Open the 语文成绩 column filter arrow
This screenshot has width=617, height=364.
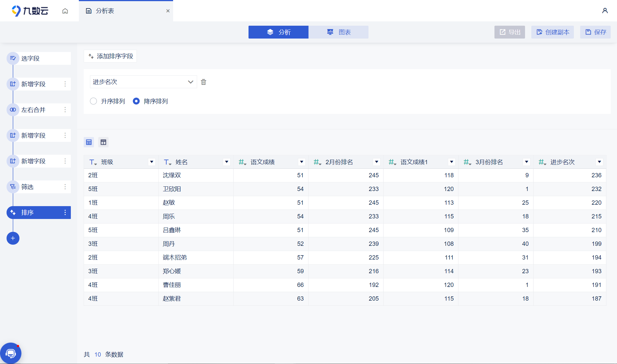pyautogui.click(x=302, y=162)
